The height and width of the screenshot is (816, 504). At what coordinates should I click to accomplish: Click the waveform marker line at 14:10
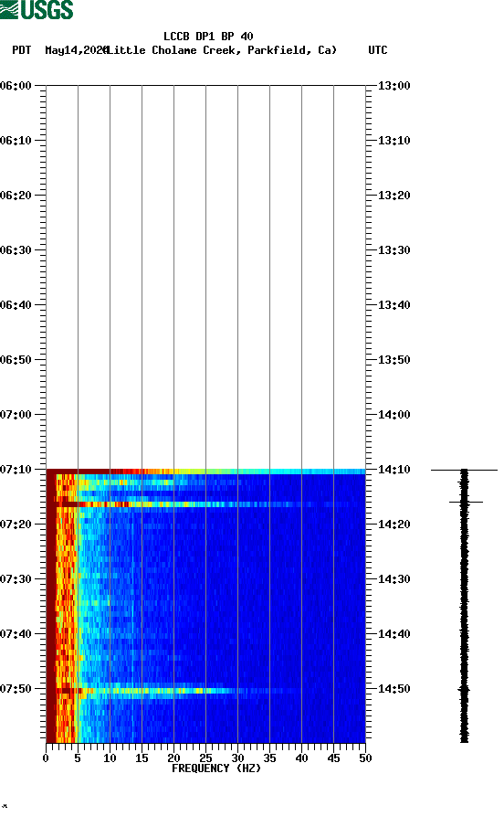464,470
